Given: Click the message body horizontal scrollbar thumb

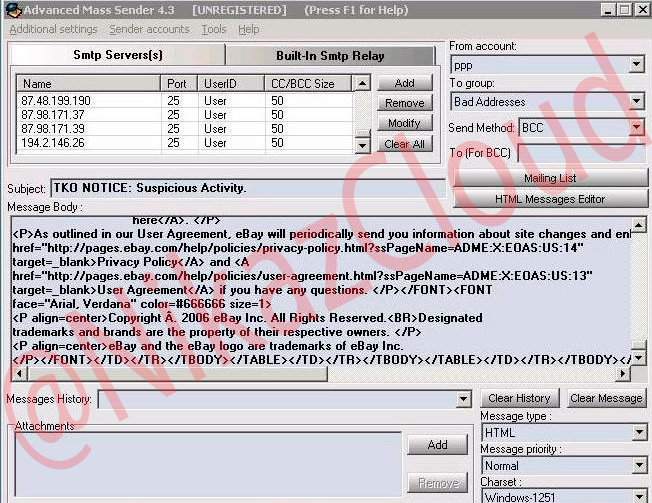Looking at the screenshot, I should (178, 374).
